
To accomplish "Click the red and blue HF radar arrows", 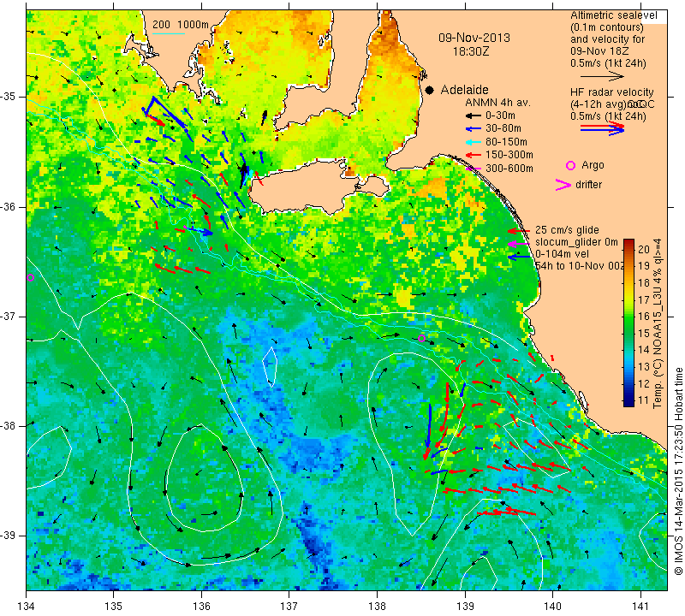I will click(x=603, y=128).
